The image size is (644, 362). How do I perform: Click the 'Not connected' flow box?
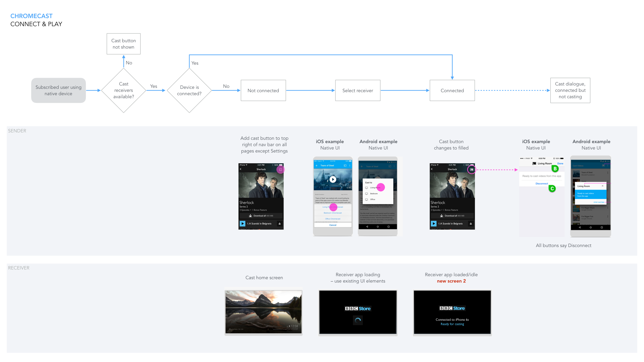pyautogui.click(x=263, y=90)
